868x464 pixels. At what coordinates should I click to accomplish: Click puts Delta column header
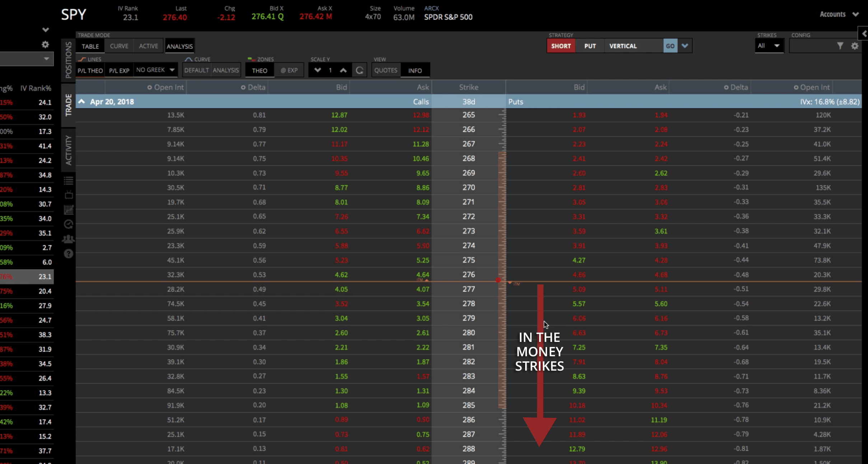pyautogui.click(x=736, y=87)
